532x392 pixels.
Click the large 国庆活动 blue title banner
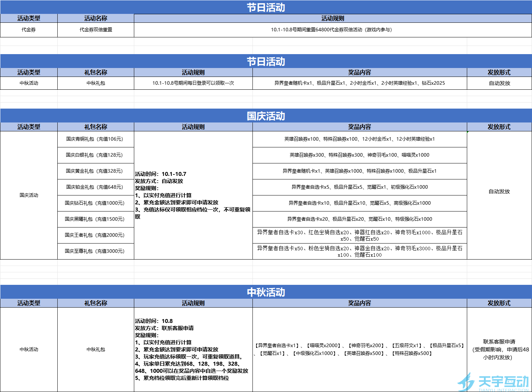(266, 116)
